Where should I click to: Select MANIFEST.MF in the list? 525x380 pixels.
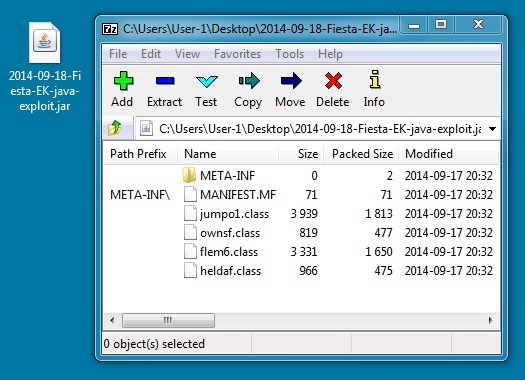(238, 195)
